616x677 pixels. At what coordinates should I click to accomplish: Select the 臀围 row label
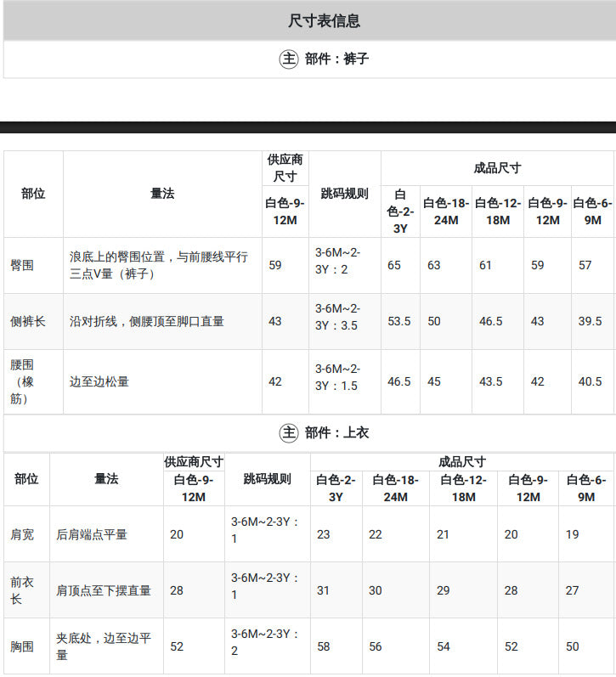click(x=22, y=265)
